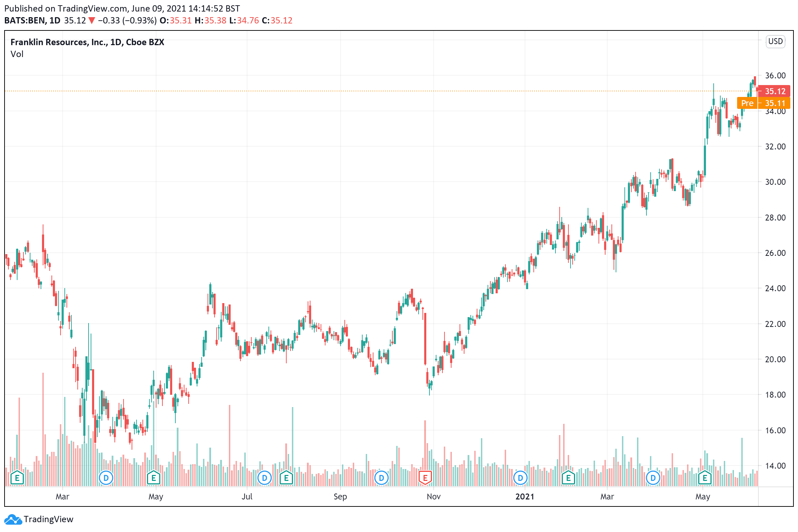This screenshot has height=532, width=798.
Task: Click the 18.00 price axis label
Action: point(775,395)
